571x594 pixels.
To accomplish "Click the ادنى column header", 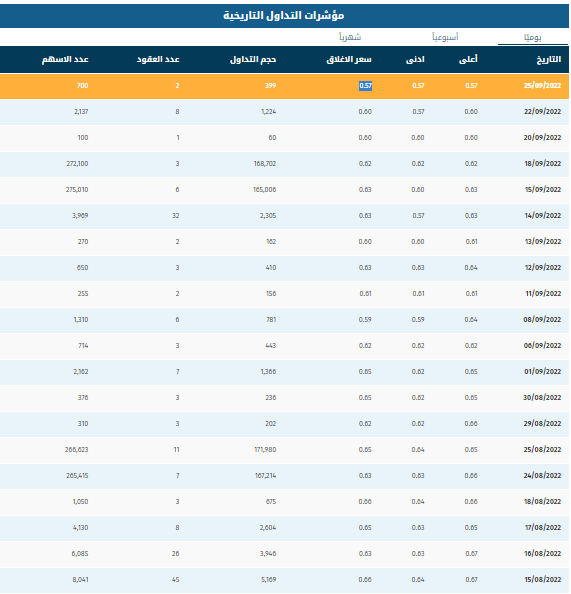I will point(415,59).
